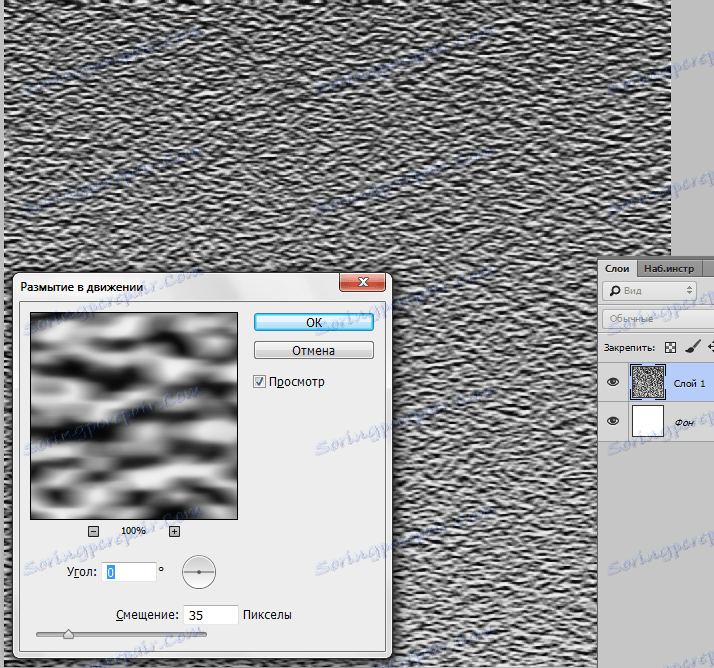Click the Угол angle input field

(x=129, y=572)
